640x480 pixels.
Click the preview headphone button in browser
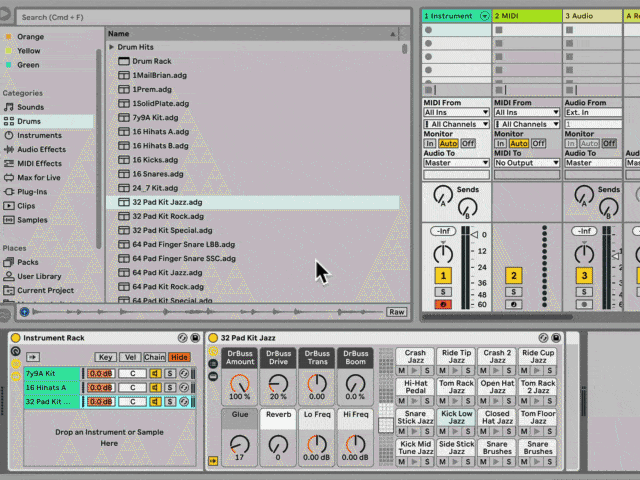tap(24, 312)
